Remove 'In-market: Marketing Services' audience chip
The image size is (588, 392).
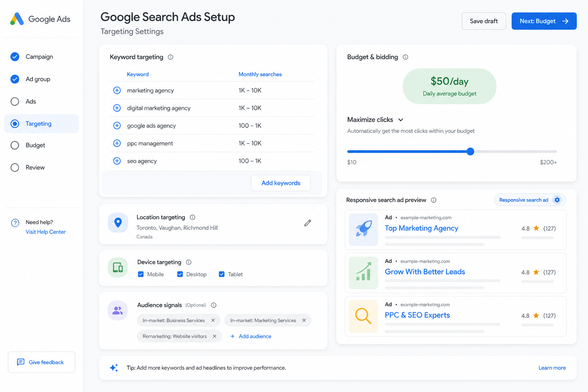tap(304, 320)
